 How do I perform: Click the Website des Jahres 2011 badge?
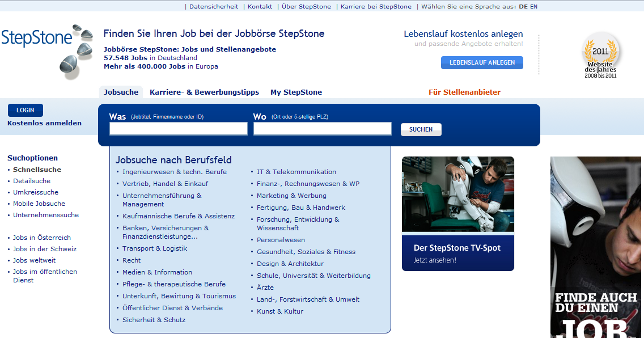(600, 56)
